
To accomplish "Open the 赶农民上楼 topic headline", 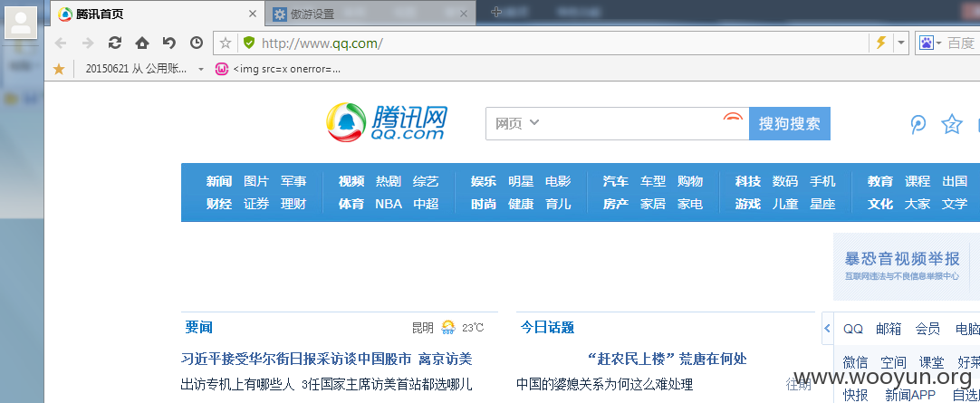I will (x=667, y=360).
